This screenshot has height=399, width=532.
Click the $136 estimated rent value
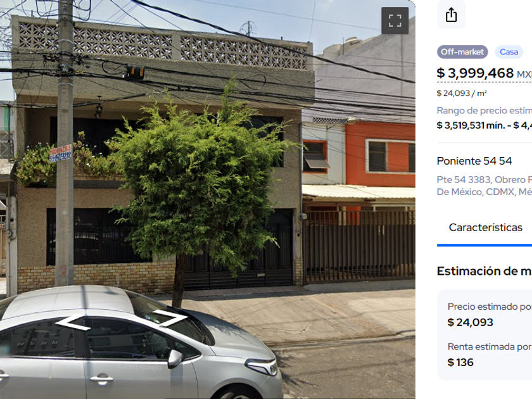click(460, 362)
